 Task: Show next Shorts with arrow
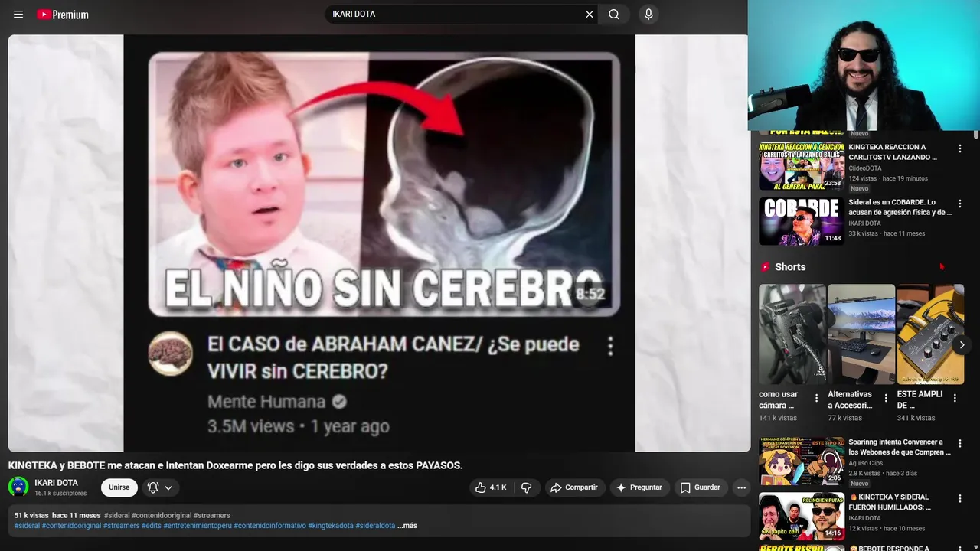pyautogui.click(x=962, y=344)
